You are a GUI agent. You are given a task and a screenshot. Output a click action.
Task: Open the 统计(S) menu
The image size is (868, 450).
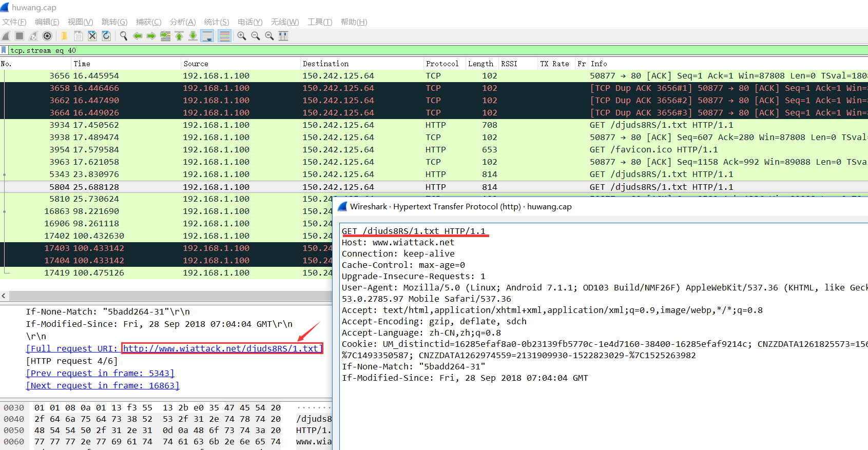click(216, 22)
